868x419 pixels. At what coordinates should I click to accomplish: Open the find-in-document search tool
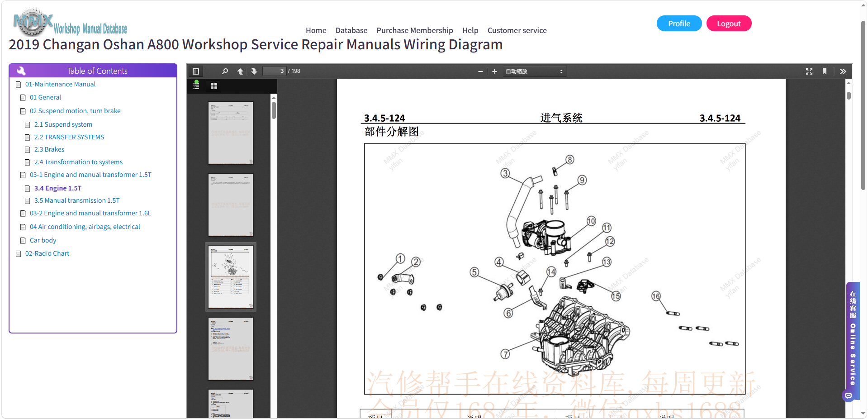pyautogui.click(x=225, y=71)
